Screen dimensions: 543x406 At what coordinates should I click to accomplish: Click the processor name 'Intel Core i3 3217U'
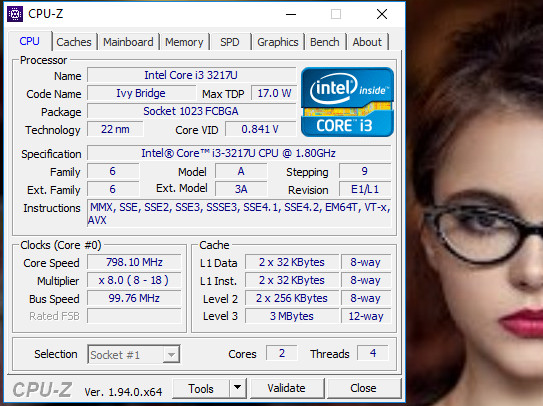click(x=191, y=75)
